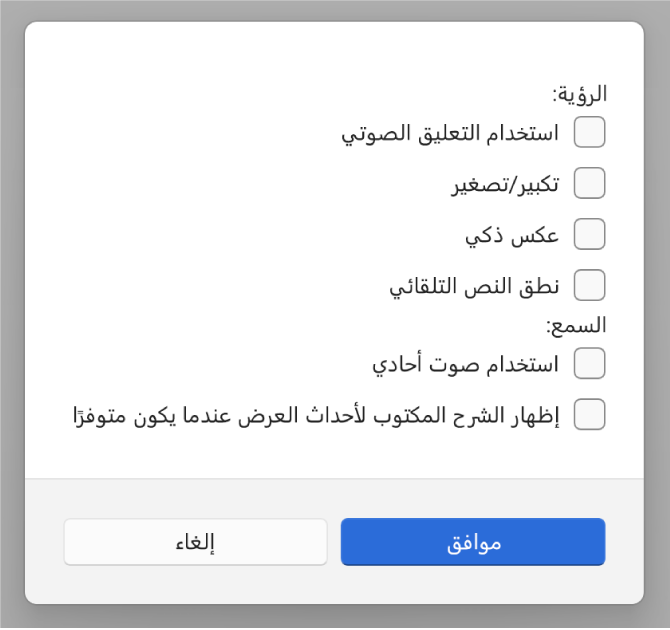Enable the استخدام صوت أحادي checkbox
Screen dimensions: 670x630
pos(589,363)
